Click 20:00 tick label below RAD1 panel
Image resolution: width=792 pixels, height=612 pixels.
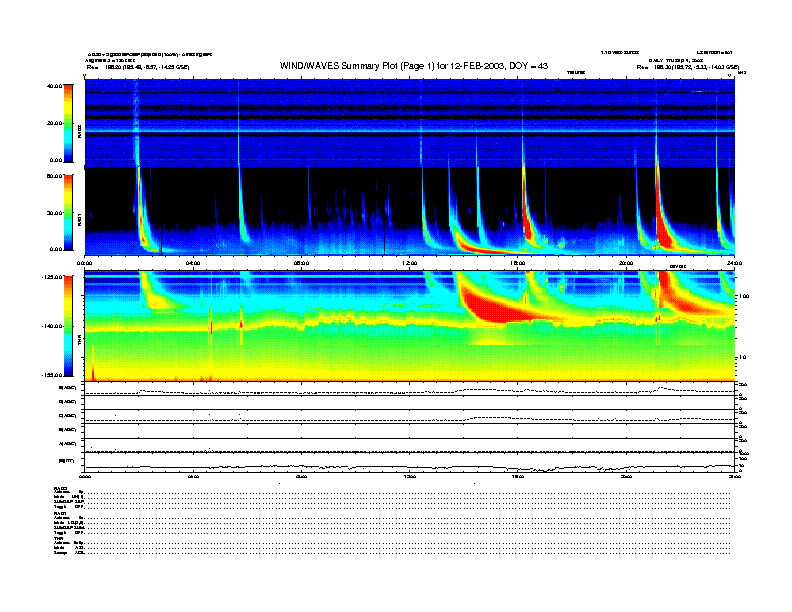tap(626, 263)
